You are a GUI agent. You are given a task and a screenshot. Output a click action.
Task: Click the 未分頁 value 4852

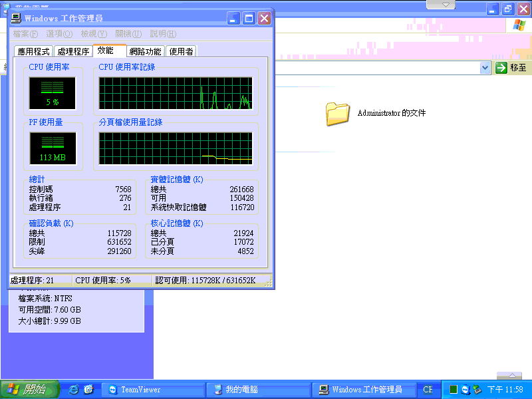[x=245, y=251]
